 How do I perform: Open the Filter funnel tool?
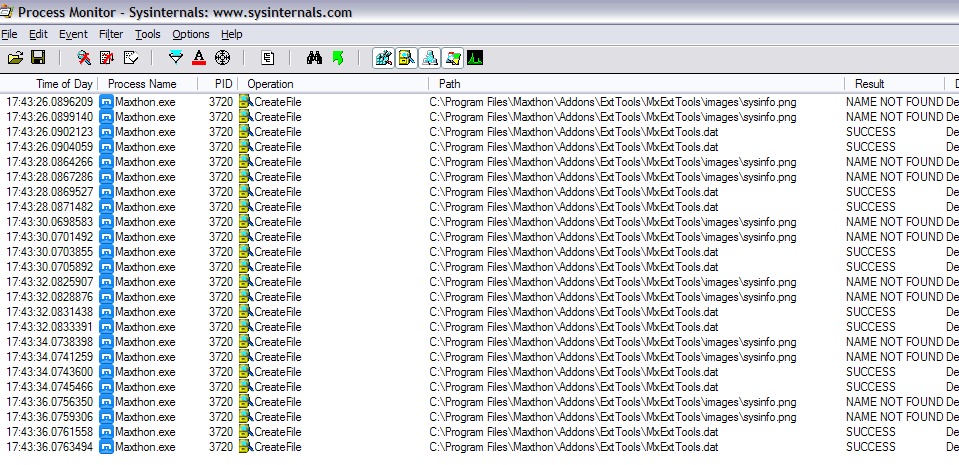tap(176, 58)
